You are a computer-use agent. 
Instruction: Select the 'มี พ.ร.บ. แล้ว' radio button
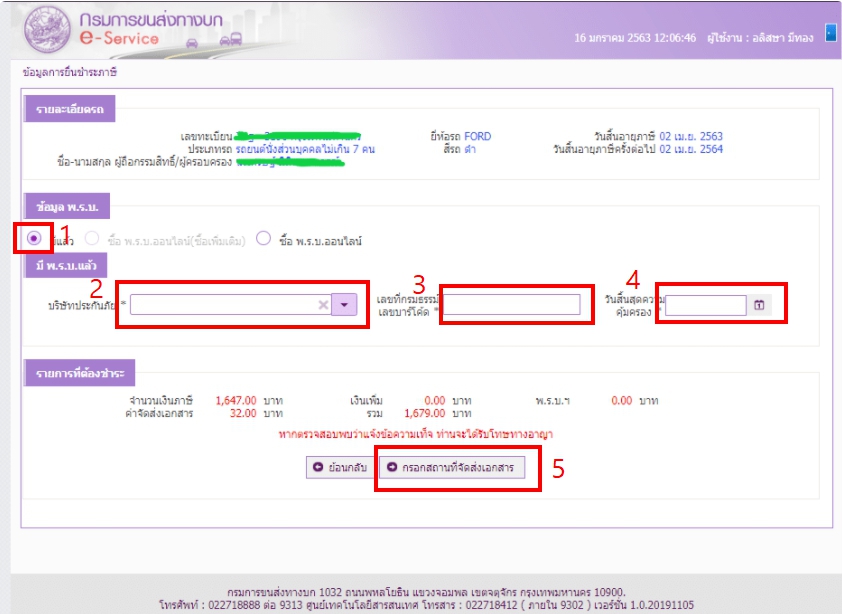point(34,238)
